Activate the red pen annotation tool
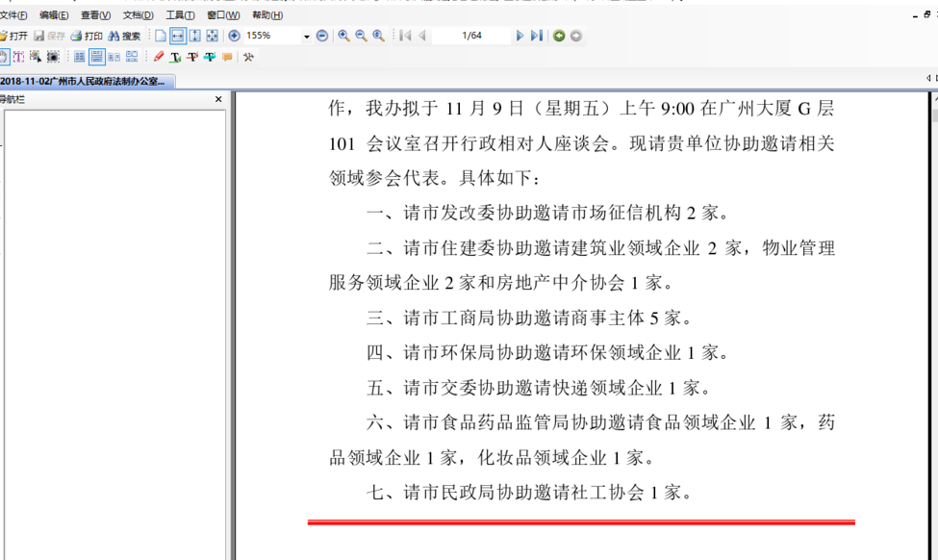Screen dimensions: 938x560 click(x=160, y=57)
